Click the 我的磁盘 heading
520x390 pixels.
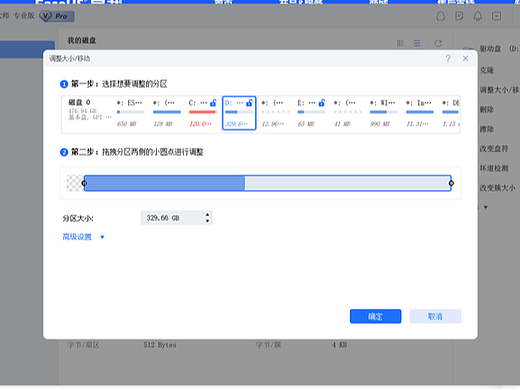click(x=82, y=41)
